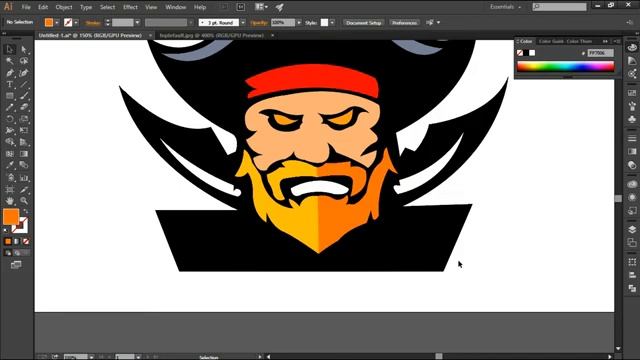Set paint mode to None
The image size is (640, 360).
click(26, 242)
